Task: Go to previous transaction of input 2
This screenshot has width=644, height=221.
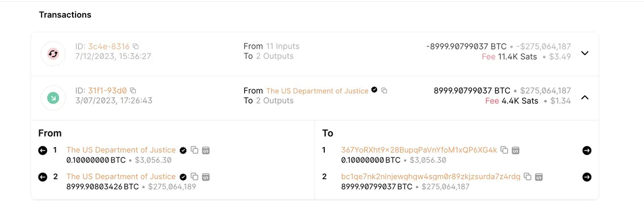Action: point(43,177)
